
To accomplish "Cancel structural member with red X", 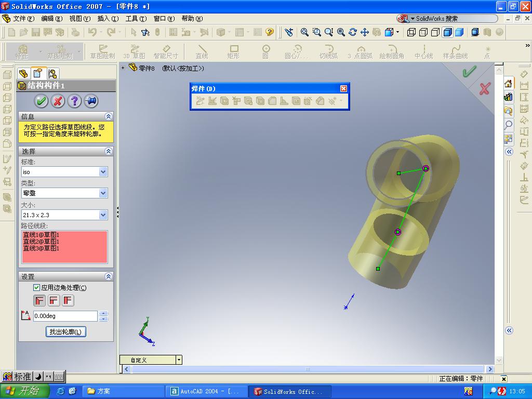I will coord(58,101).
